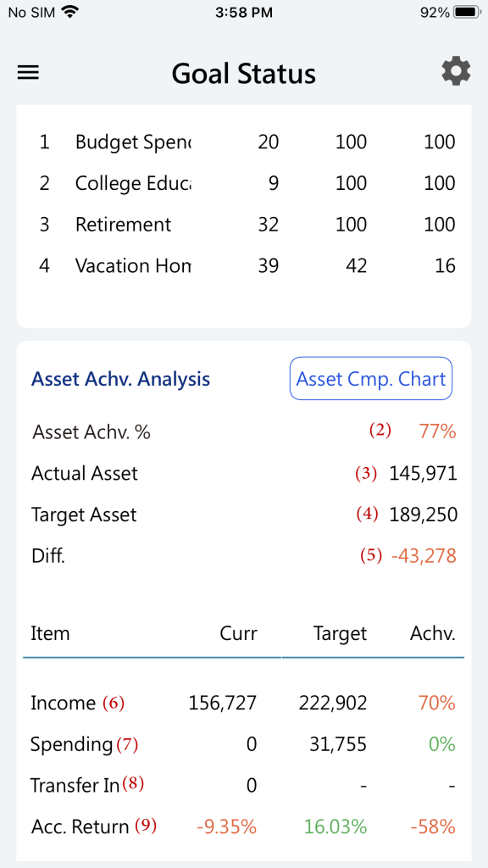Select the Transfer In row

point(244,785)
